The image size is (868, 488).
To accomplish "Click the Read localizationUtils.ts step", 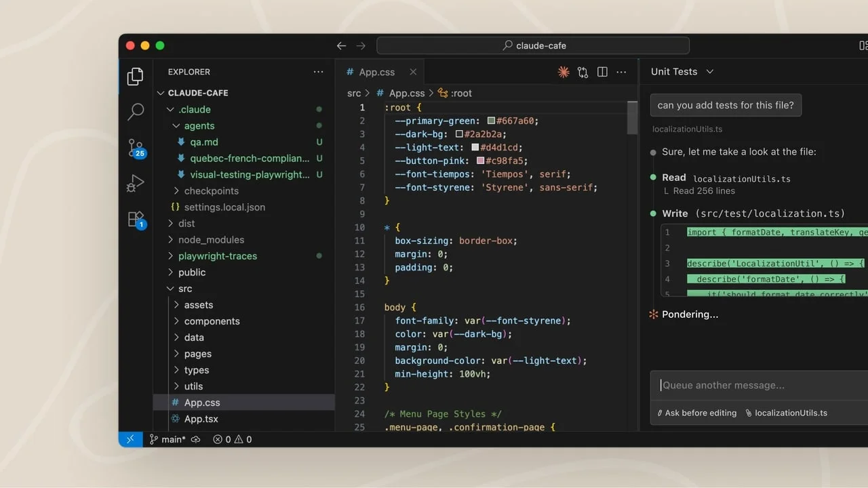I will coord(726,178).
